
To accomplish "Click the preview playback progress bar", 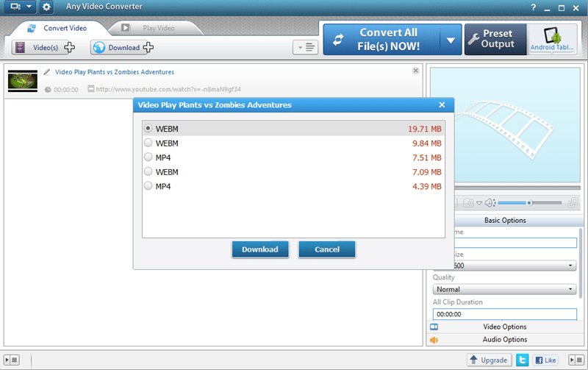I will click(517, 188).
